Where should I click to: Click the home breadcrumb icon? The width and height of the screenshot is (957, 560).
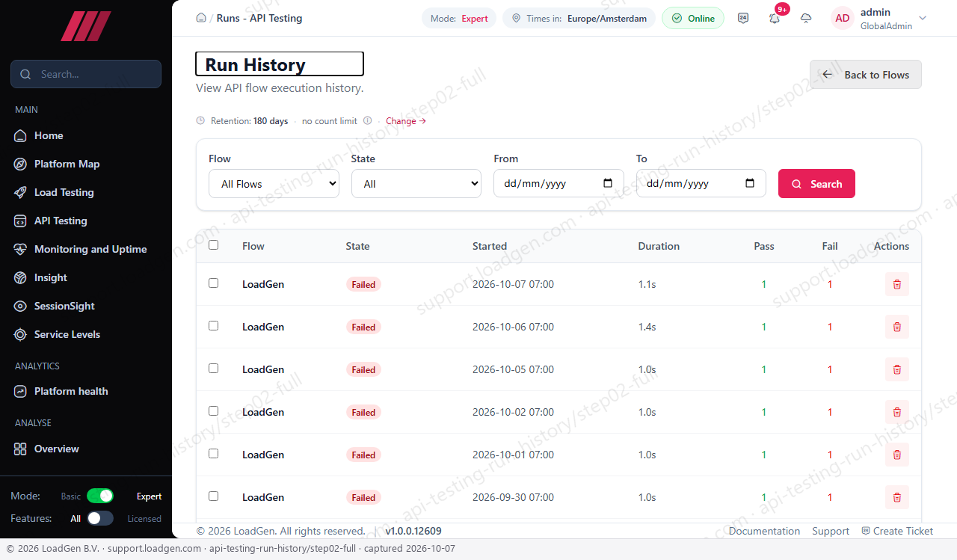click(201, 18)
